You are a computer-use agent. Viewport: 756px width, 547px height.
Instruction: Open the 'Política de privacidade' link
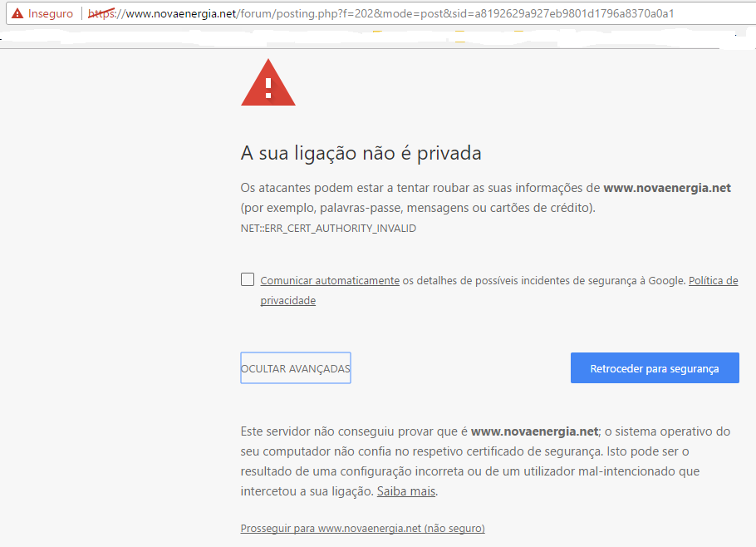pos(713,281)
